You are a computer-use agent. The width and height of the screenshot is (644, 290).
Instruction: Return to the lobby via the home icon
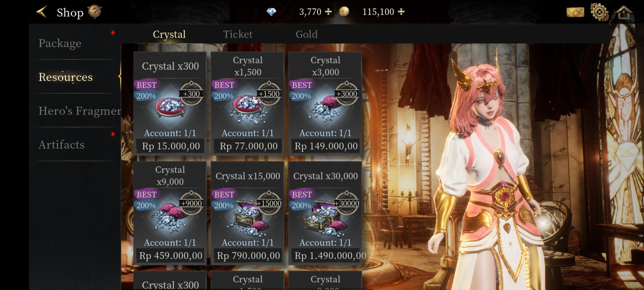point(624,12)
